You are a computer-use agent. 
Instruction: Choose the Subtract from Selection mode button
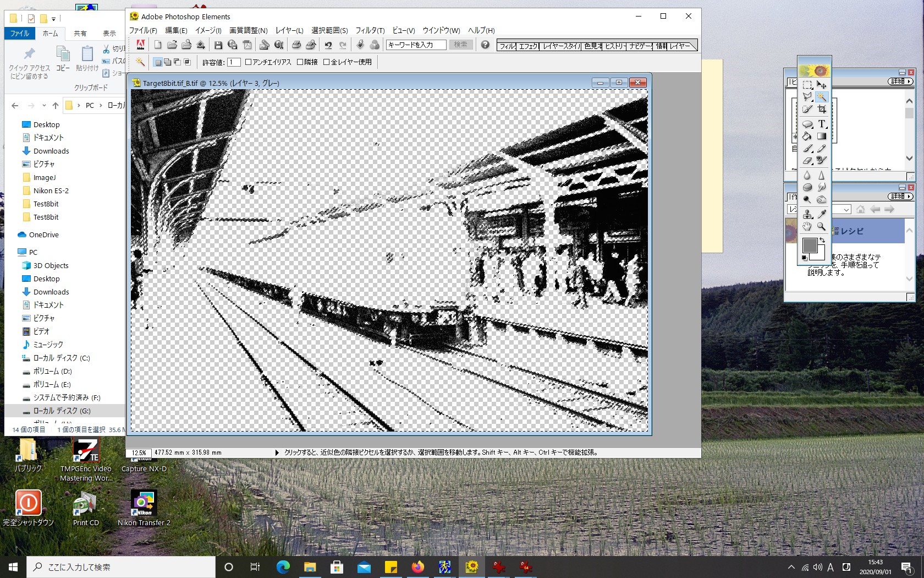pyautogui.click(x=177, y=62)
